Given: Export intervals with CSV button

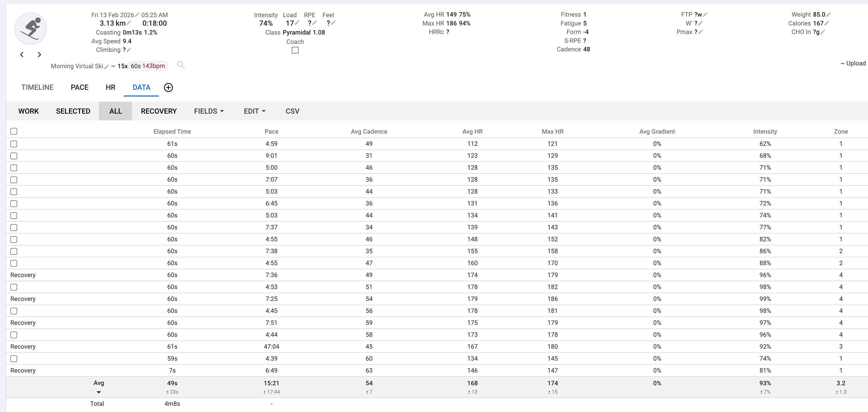Looking at the screenshot, I should click(292, 111).
